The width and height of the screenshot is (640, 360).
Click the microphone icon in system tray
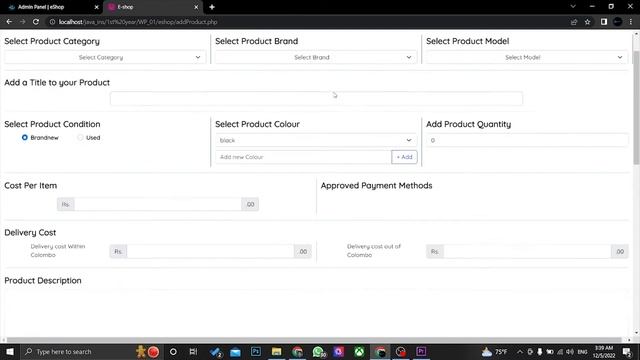click(x=540, y=352)
